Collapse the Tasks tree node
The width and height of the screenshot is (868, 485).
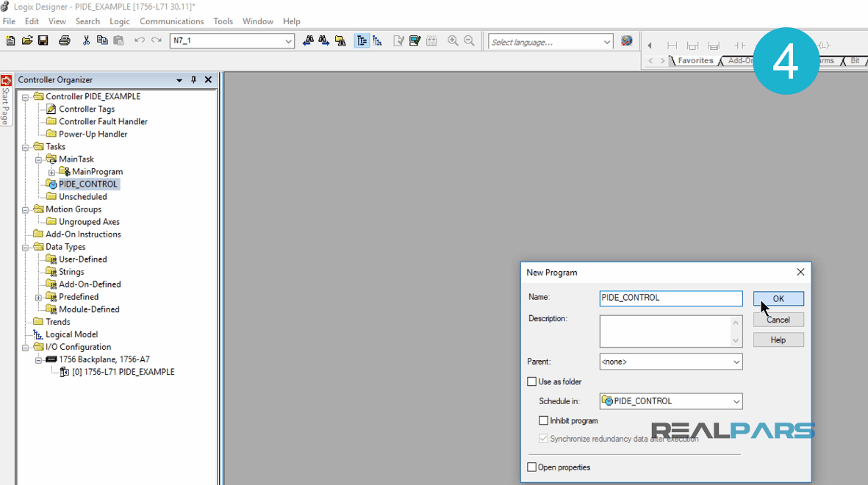[x=25, y=147]
